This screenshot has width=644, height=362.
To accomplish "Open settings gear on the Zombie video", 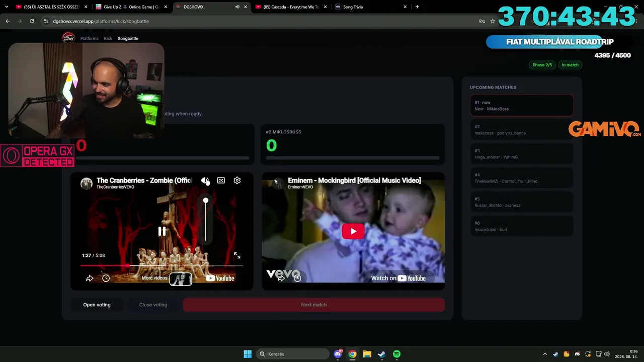I will click(x=237, y=180).
